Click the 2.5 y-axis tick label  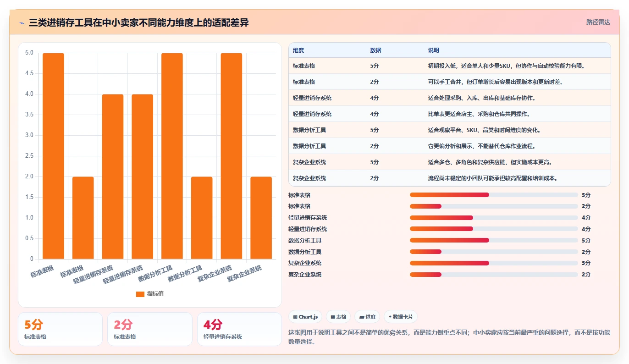(29, 156)
